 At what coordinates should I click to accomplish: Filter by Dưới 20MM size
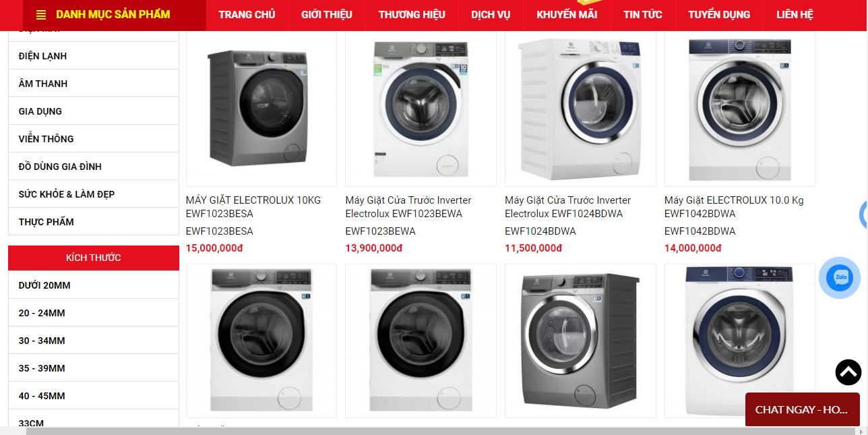tap(94, 285)
